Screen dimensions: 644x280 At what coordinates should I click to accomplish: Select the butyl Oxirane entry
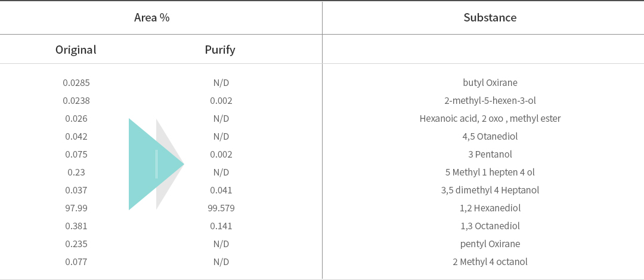click(490, 82)
